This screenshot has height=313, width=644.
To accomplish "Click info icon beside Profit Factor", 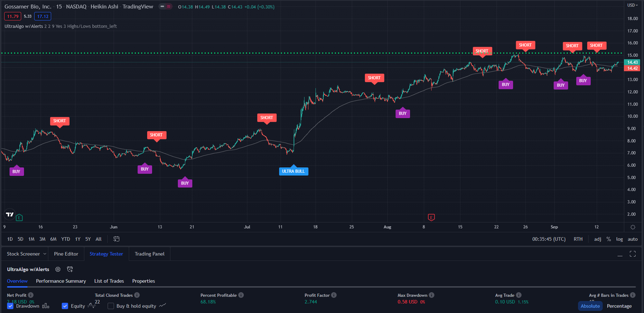I will (x=333, y=295).
